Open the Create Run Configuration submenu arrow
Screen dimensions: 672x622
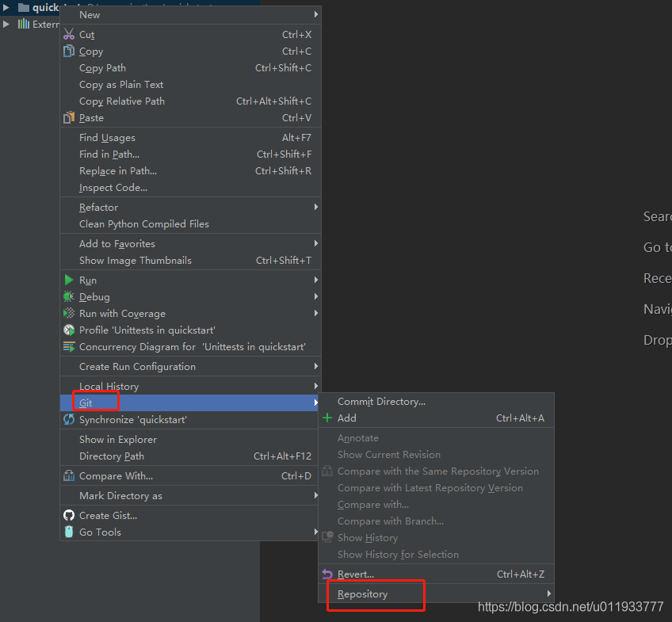316,366
